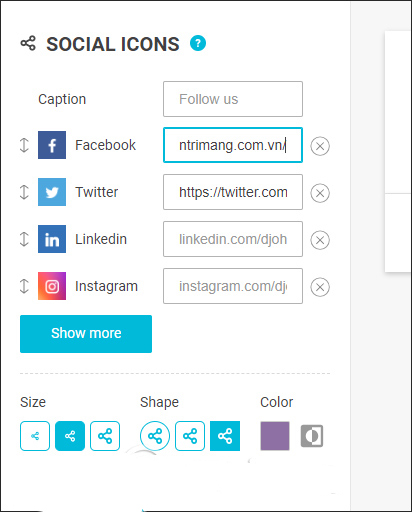This screenshot has height=512, width=412.
Task: Click the Twitter bird icon
Action: [x=52, y=192]
